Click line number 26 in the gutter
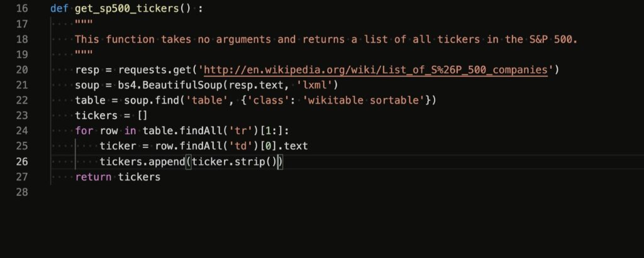The height and width of the screenshot is (258, 644). coord(21,161)
